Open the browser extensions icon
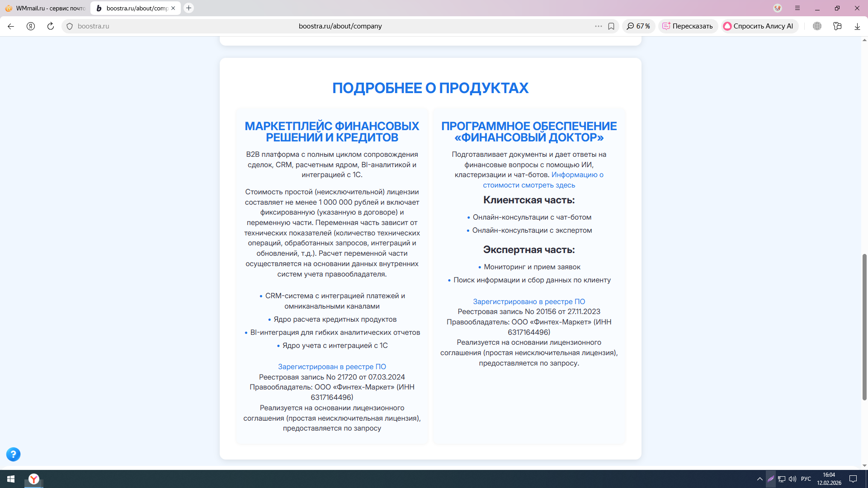This screenshot has height=488, width=868. (837, 26)
